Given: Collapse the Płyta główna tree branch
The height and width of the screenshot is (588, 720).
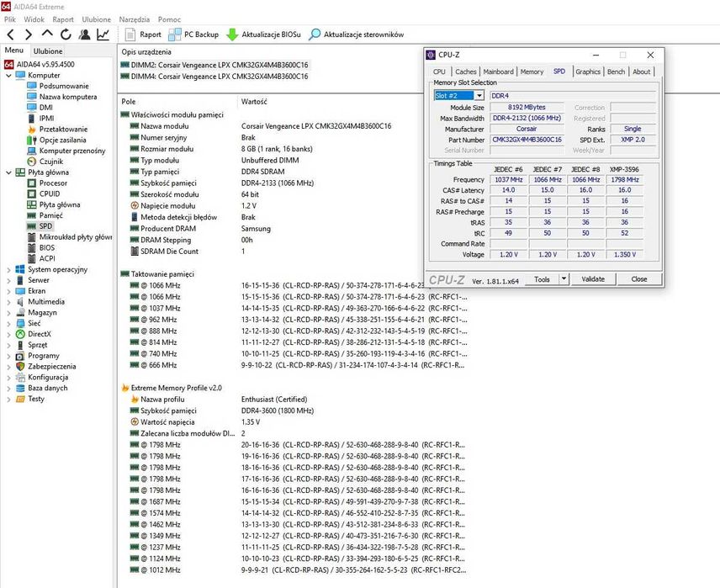Looking at the screenshot, I should [8, 172].
